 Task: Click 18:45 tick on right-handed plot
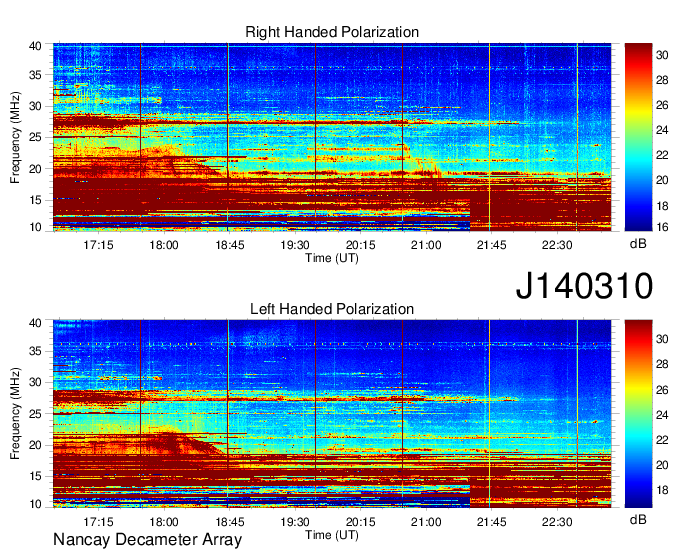point(230,245)
